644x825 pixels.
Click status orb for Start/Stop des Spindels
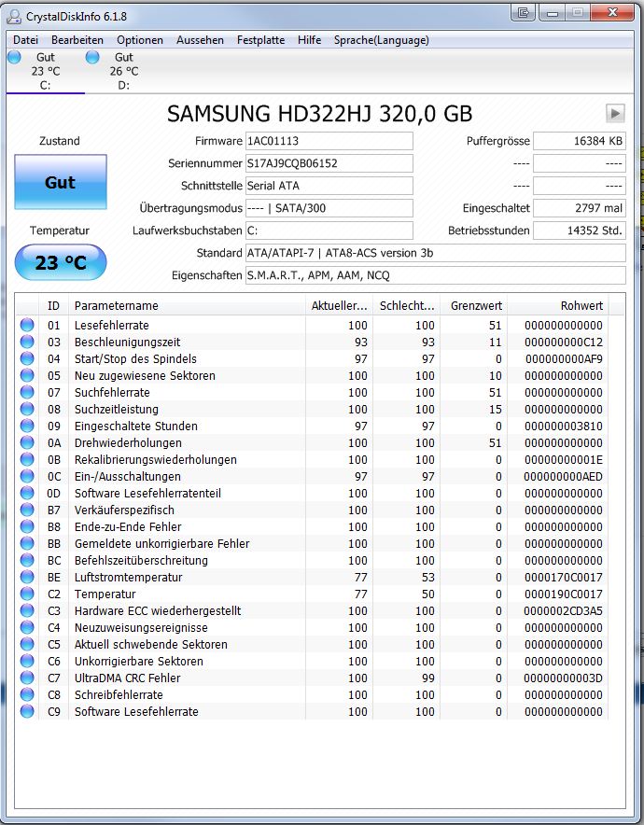(x=27, y=358)
